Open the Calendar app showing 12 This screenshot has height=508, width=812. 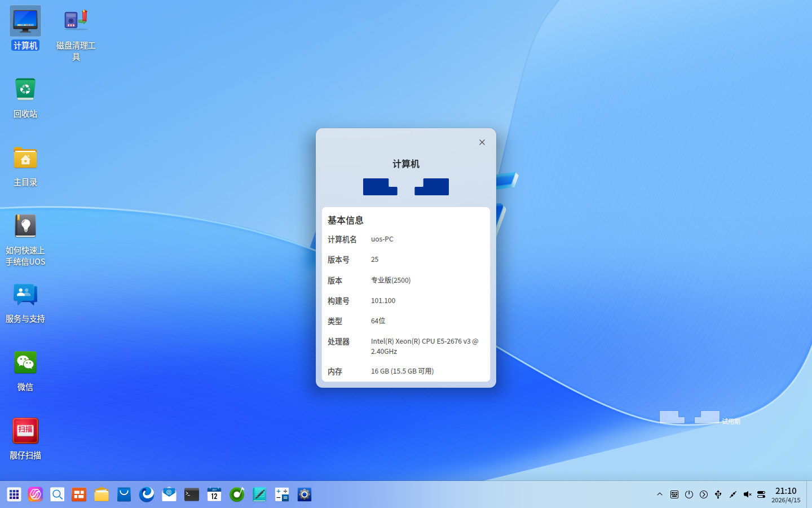(214, 494)
